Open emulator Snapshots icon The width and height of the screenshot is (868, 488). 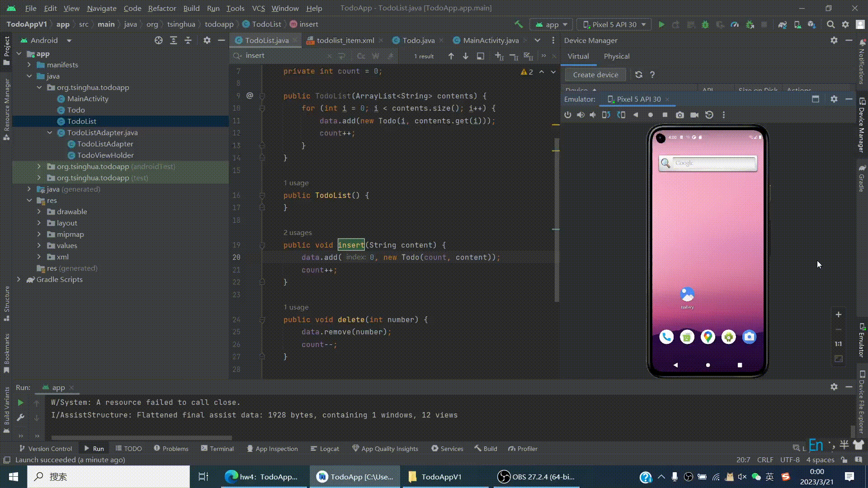[709, 115]
